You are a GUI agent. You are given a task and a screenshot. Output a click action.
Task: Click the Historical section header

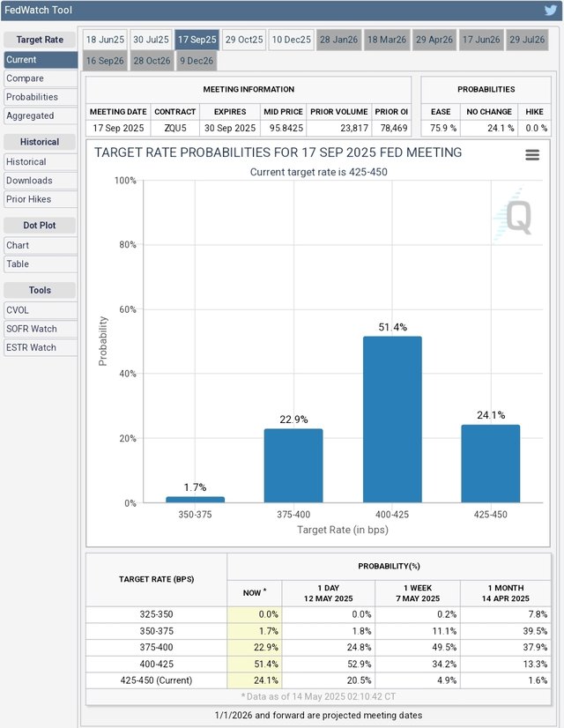tap(40, 142)
